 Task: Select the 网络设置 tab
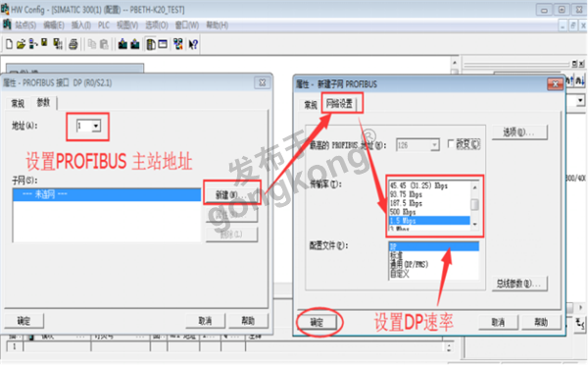[339, 103]
